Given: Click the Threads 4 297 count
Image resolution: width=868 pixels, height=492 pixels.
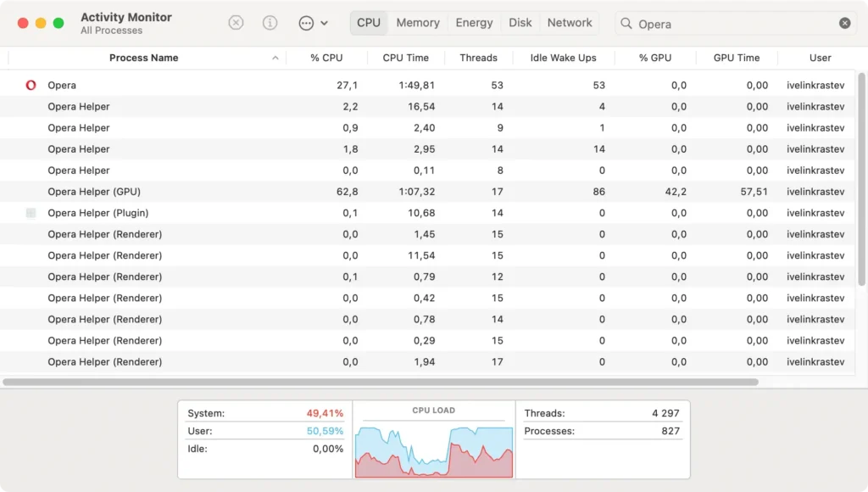Looking at the screenshot, I should [665, 413].
